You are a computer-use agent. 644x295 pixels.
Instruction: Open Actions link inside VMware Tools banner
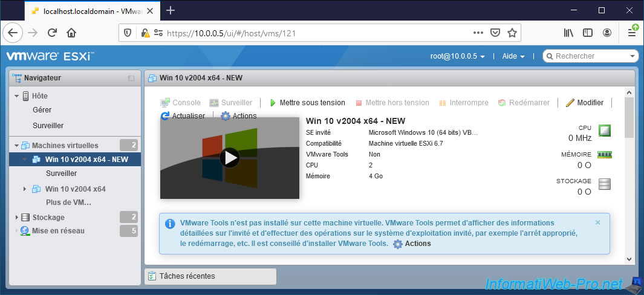click(x=412, y=244)
